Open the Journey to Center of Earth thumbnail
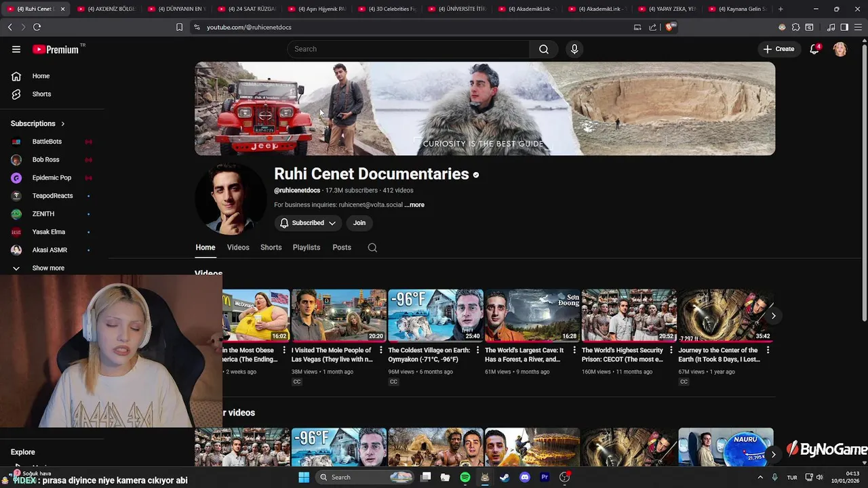The width and height of the screenshot is (868, 488). click(726, 315)
